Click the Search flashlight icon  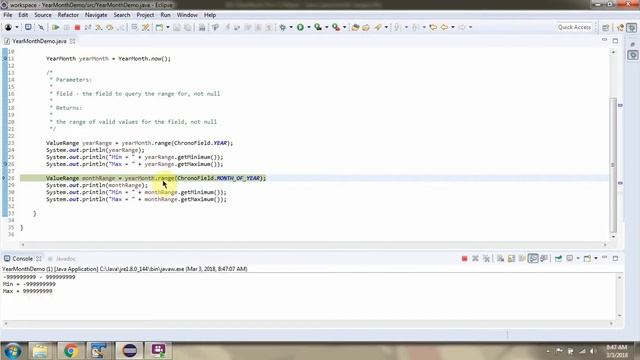click(378, 27)
